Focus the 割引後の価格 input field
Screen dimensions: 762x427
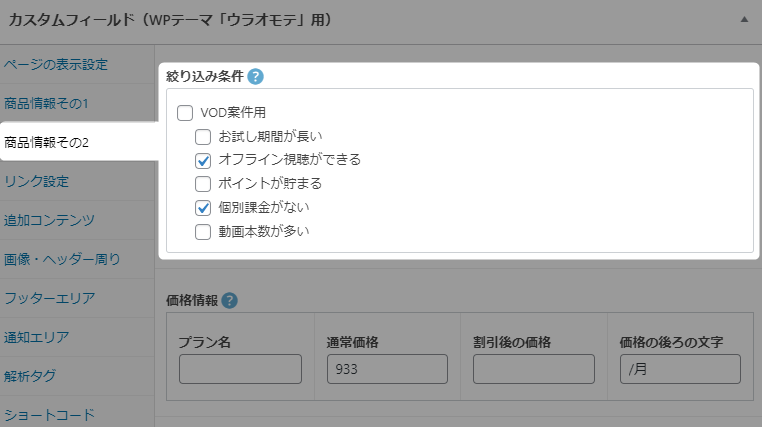(534, 369)
